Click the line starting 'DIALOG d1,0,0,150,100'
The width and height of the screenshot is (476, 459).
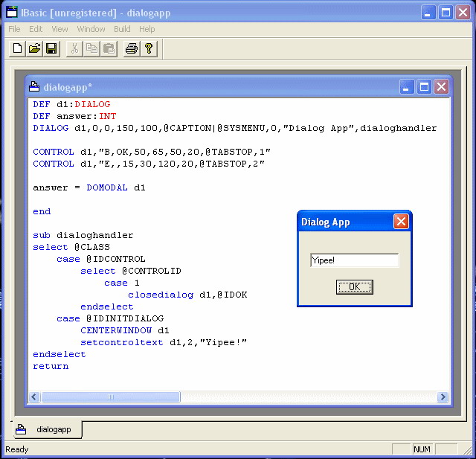235,128
